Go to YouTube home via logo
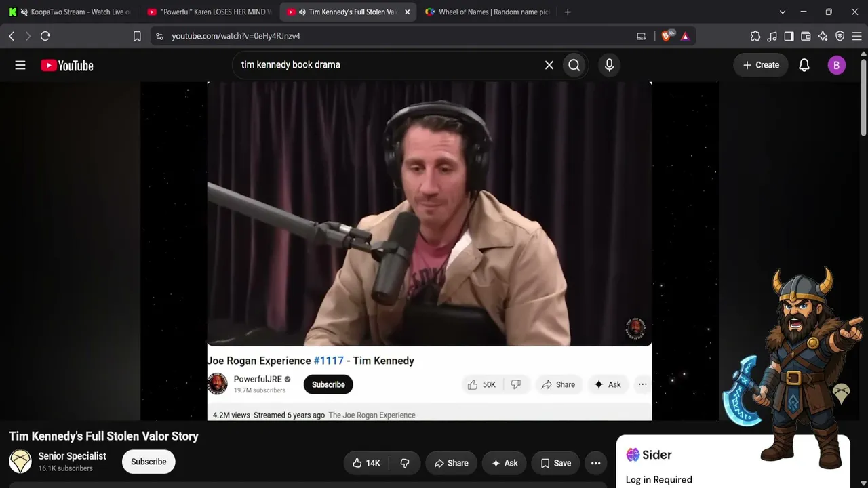The image size is (868, 488). (66, 65)
